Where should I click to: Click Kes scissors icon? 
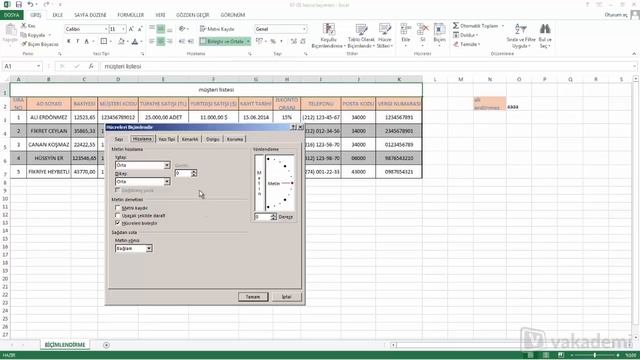coord(24,26)
